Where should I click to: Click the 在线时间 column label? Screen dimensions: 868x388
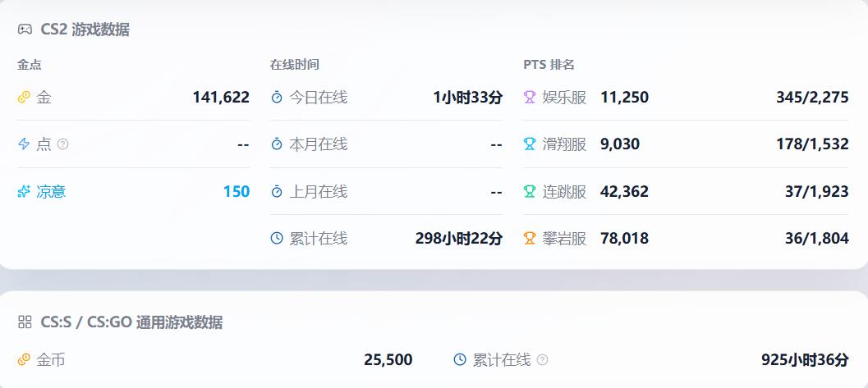[x=295, y=65]
